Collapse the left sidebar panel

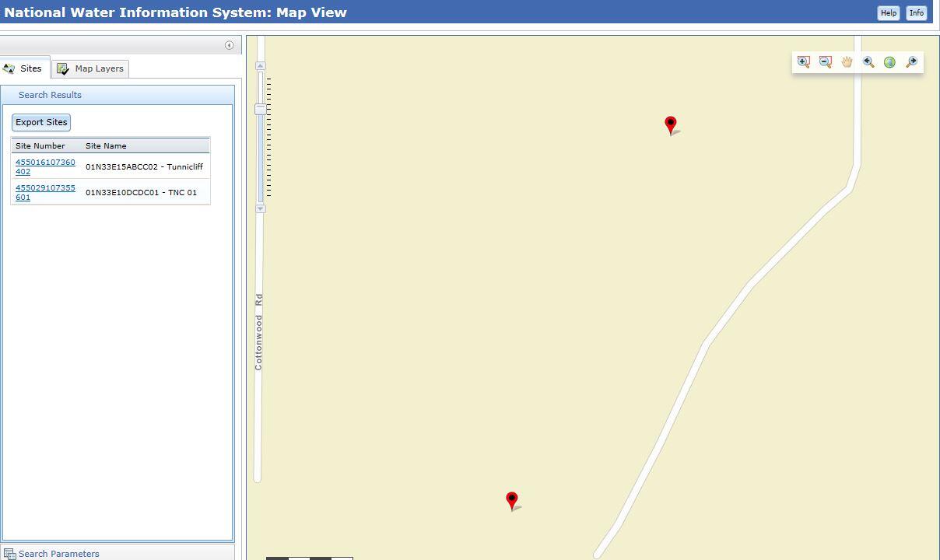click(x=229, y=45)
